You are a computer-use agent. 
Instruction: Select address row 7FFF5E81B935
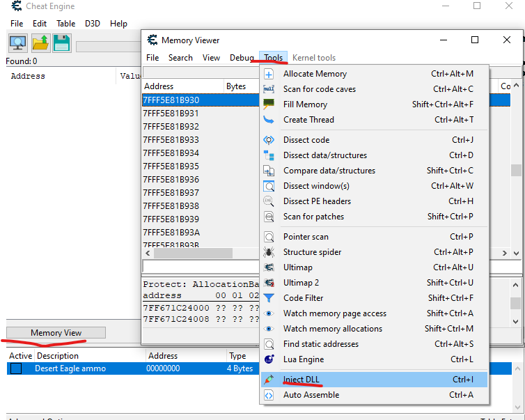click(171, 166)
